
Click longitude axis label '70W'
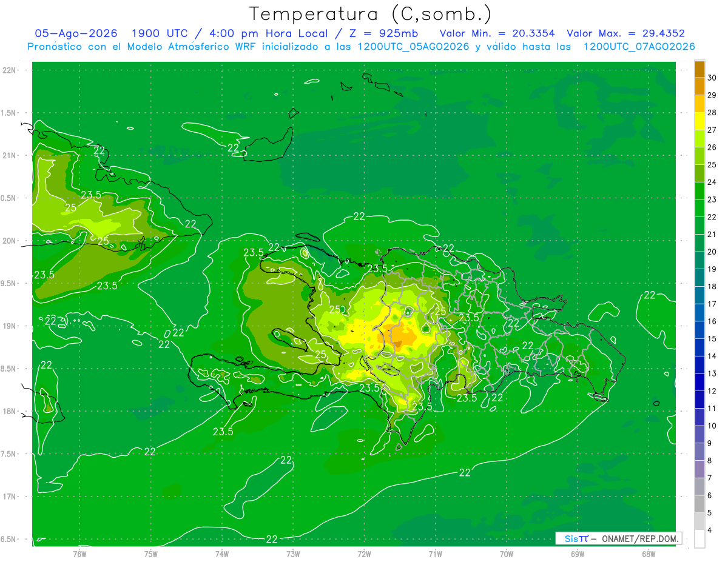pos(507,554)
